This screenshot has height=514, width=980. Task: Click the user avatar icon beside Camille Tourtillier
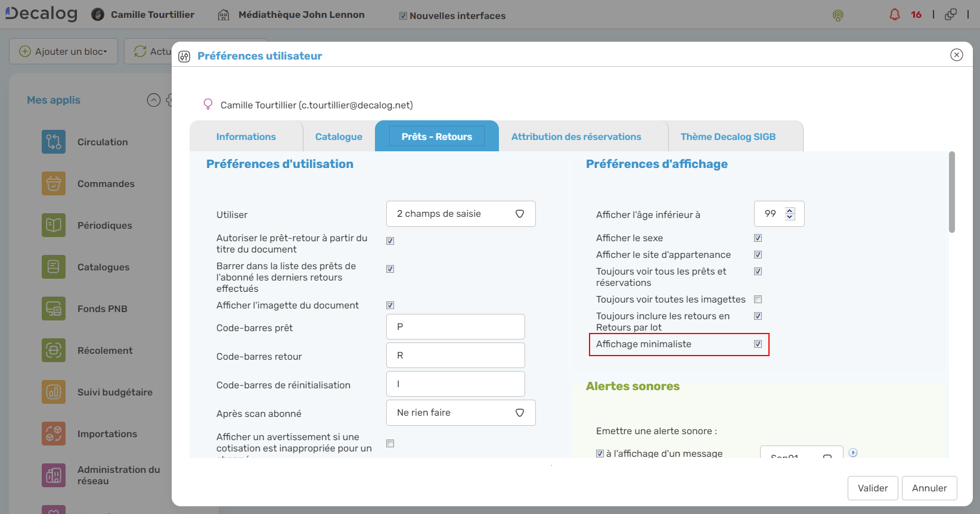[98, 15]
